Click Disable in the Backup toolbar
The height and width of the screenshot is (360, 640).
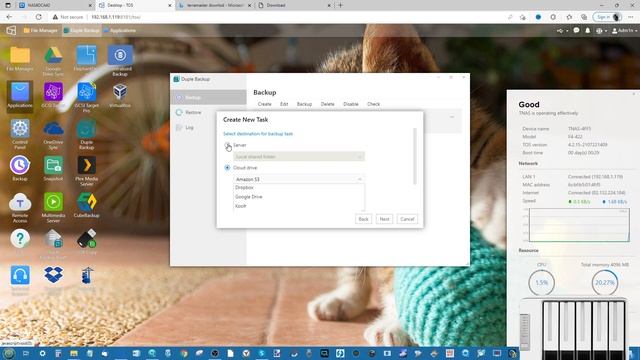[351, 104]
